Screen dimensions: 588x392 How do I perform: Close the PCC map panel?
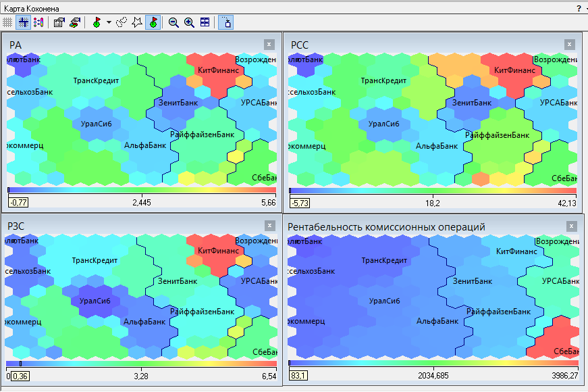569,45
